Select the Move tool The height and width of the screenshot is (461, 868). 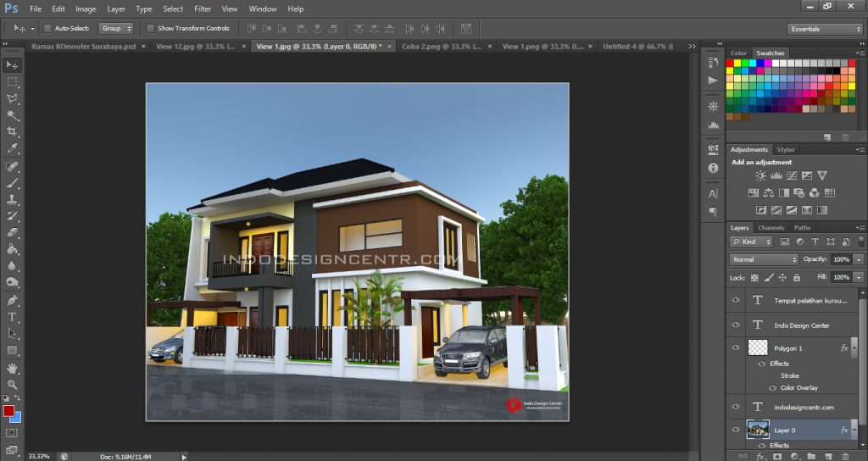coord(12,65)
